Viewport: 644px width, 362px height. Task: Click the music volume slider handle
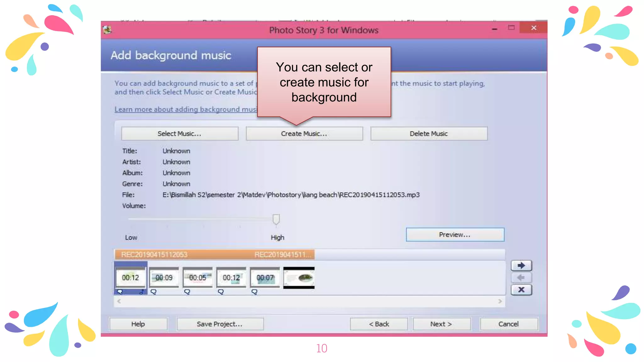coord(276,219)
